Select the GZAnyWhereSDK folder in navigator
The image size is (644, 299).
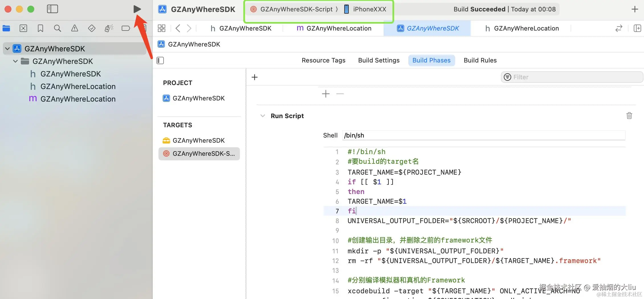click(x=63, y=61)
